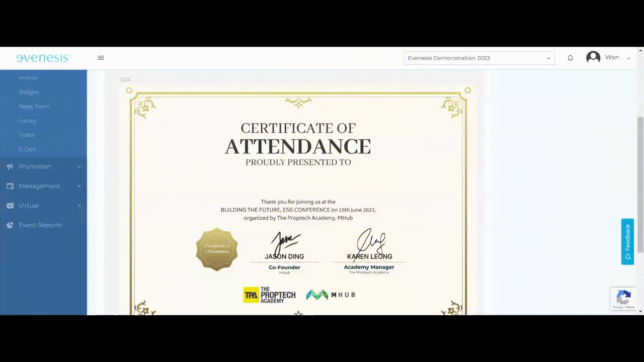The height and width of the screenshot is (362, 644).
Task: Expand the Management menu chevron
Action: point(79,186)
